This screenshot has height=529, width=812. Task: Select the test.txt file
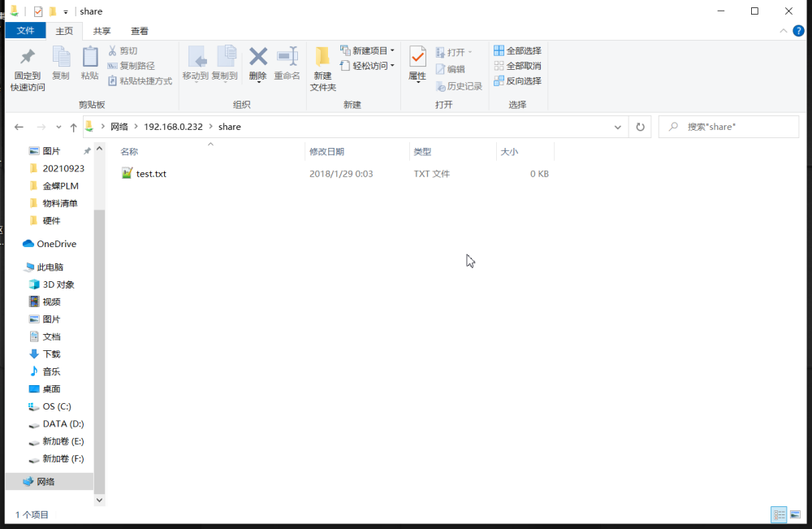tap(151, 174)
